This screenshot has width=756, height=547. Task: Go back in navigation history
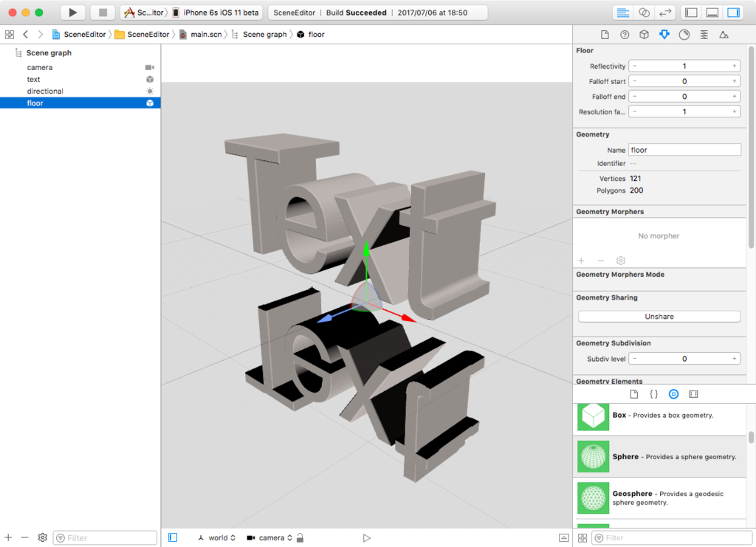point(26,35)
